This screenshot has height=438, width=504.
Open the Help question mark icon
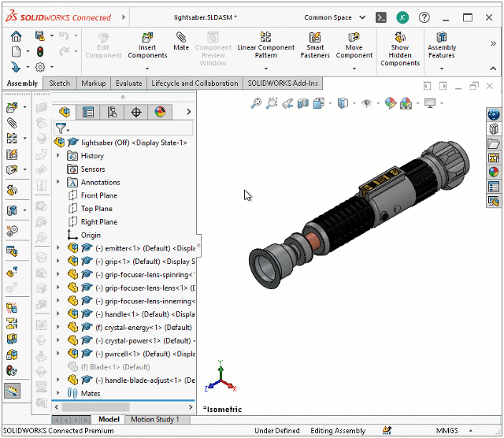click(424, 17)
